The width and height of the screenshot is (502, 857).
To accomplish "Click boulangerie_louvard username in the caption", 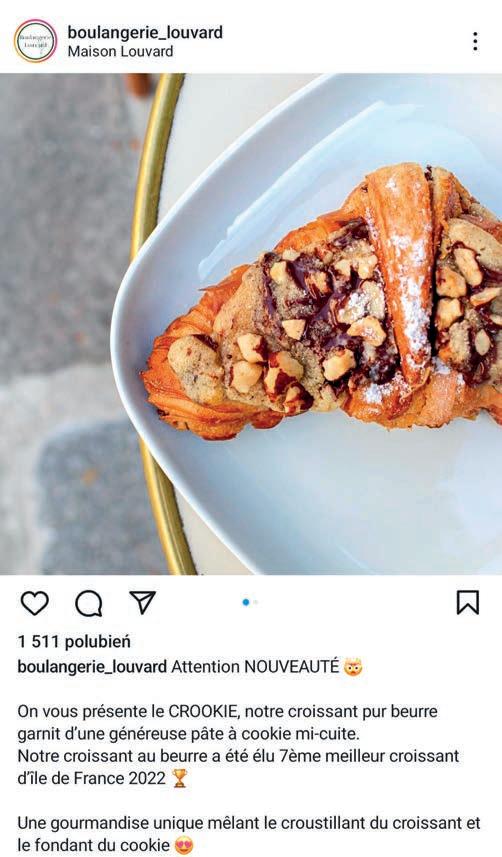I will 92,667.
